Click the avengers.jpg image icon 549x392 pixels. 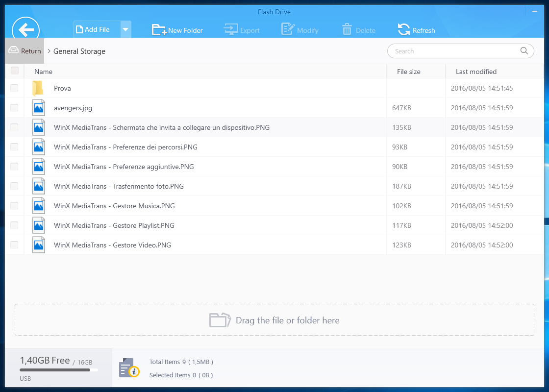tap(39, 108)
